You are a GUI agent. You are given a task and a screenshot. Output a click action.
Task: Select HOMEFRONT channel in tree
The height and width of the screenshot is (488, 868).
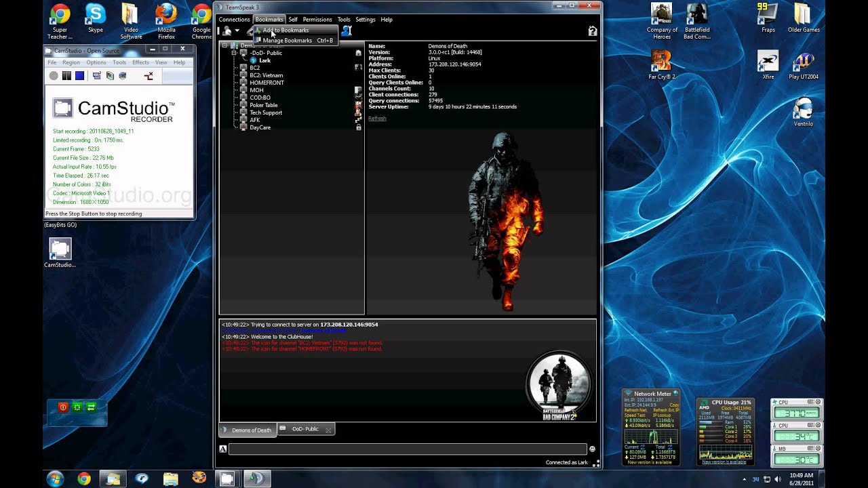click(267, 83)
